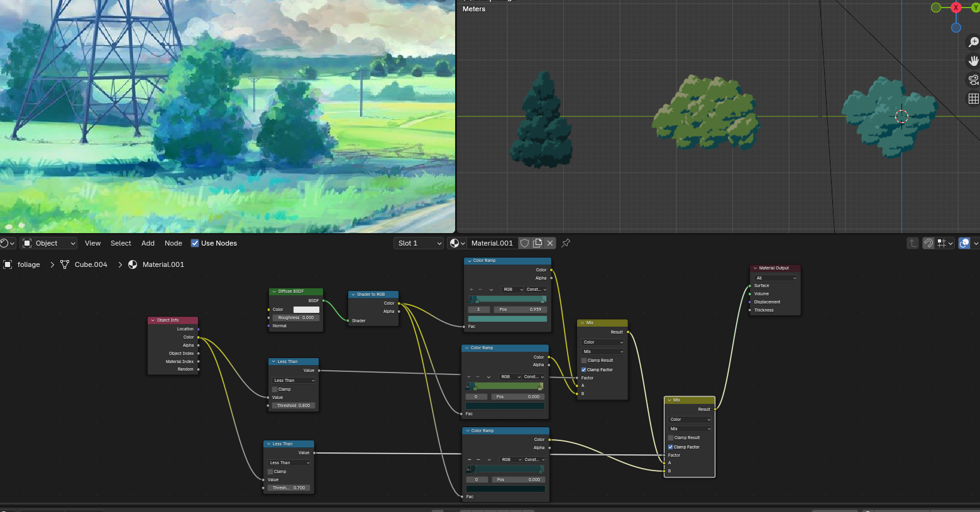Toggle the pin node tree icon

point(566,243)
